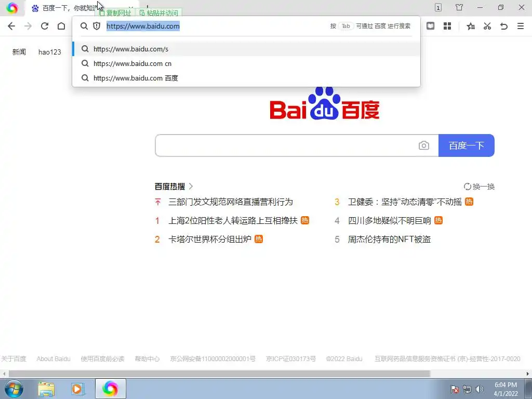Open the Windows Start button
This screenshot has width=532, height=399.
(14, 389)
